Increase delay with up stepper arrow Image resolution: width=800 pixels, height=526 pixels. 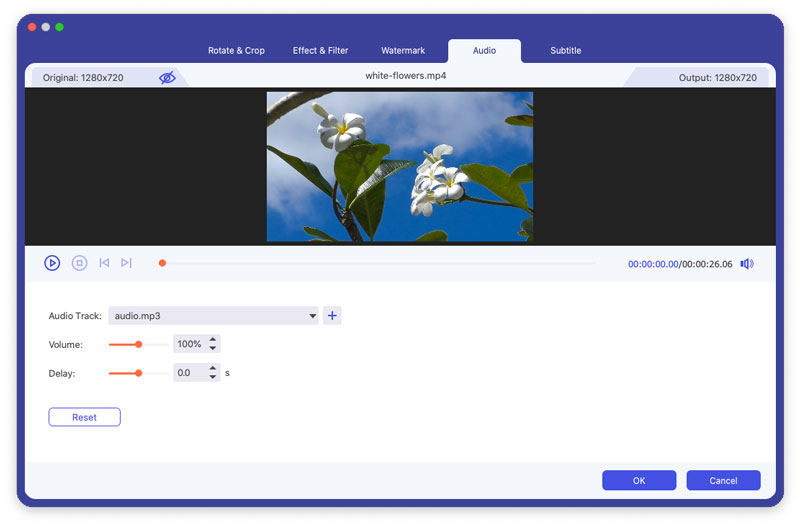[213, 368]
